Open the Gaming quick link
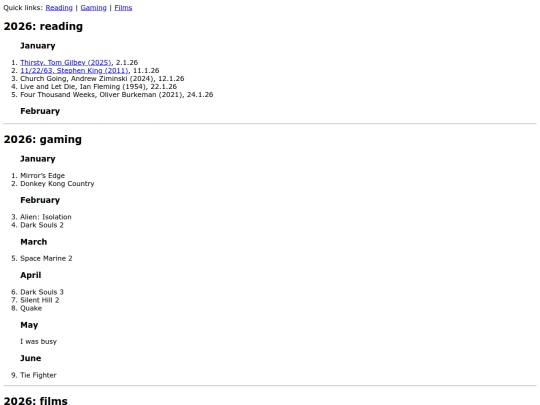The width and height of the screenshot is (540, 405). [93, 8]
